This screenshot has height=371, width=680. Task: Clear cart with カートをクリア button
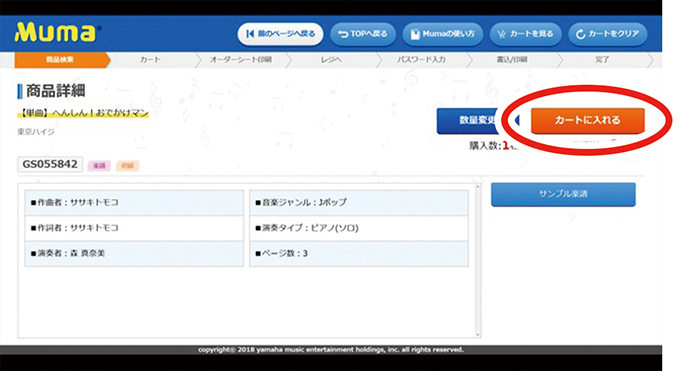click(608, 34)
